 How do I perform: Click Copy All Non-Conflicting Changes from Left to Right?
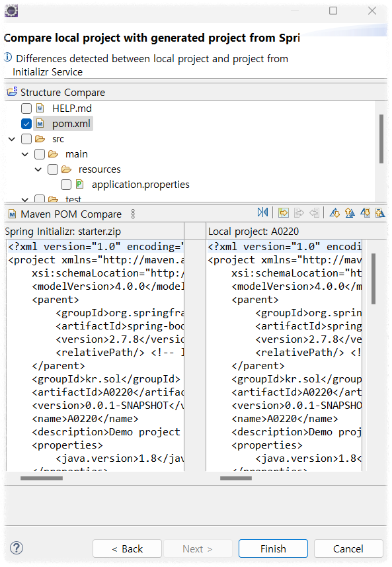284,212
